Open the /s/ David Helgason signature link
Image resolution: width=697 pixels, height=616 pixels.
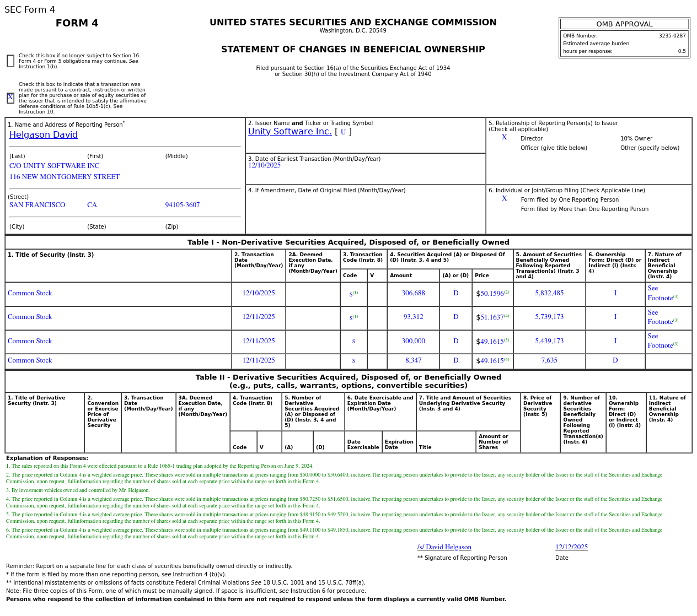(444, 547)
